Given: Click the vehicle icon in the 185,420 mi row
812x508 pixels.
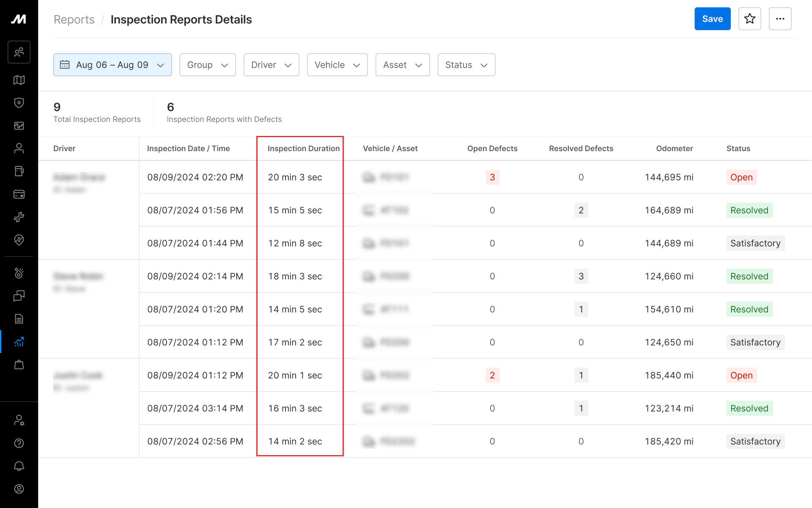Looking at the screenshot, I should [369, 442].
